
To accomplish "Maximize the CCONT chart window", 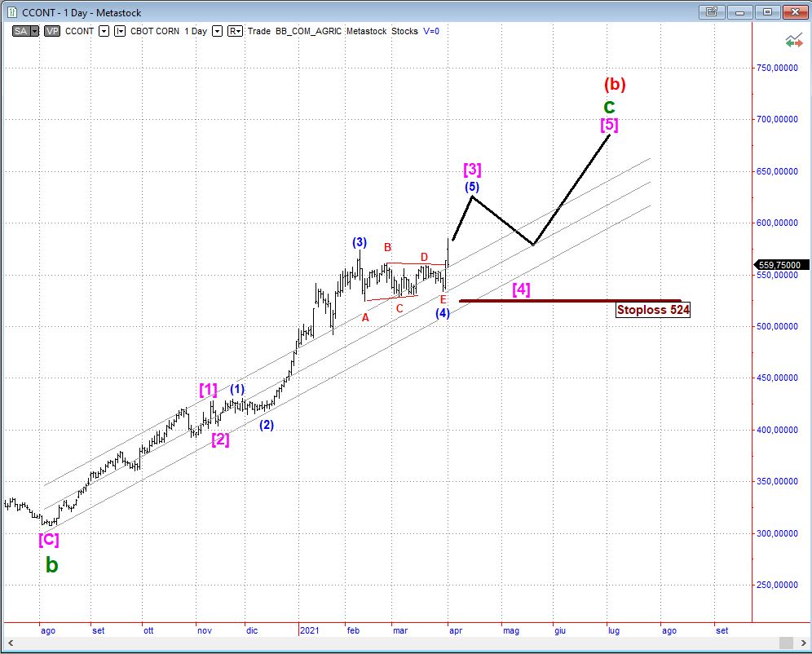I will pyautogui.click(x=767, y=12).
